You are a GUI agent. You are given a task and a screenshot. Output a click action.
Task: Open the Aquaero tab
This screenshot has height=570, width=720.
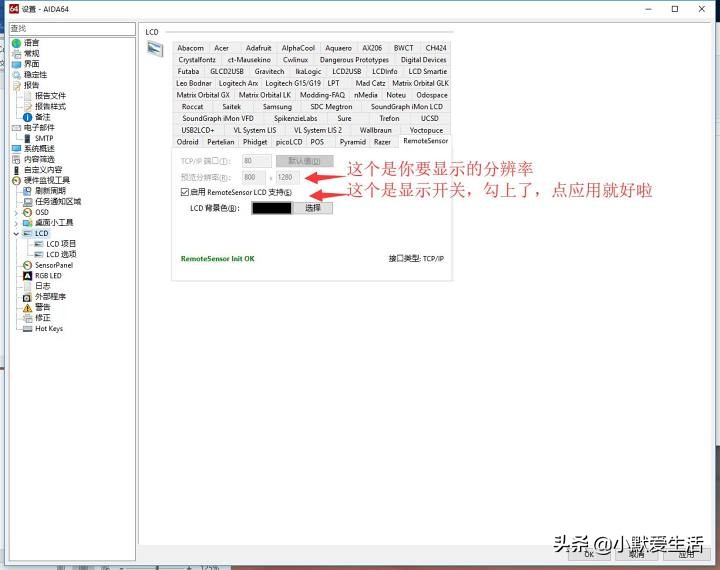338,48
